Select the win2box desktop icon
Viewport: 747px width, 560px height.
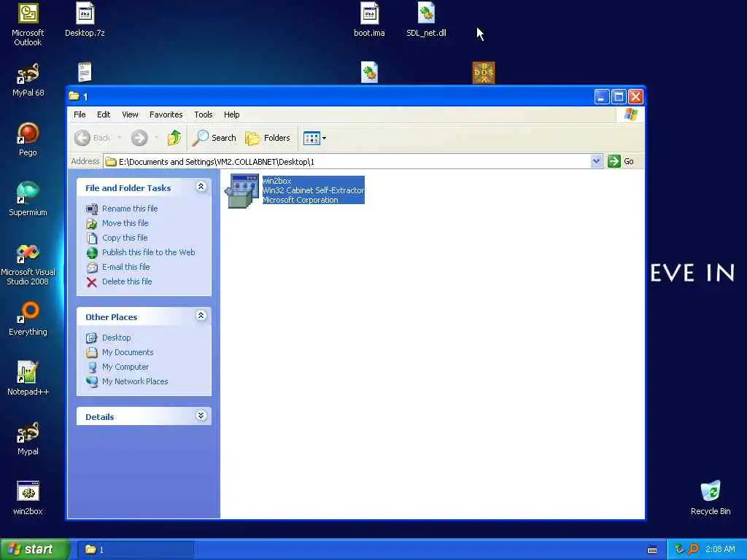28,499
